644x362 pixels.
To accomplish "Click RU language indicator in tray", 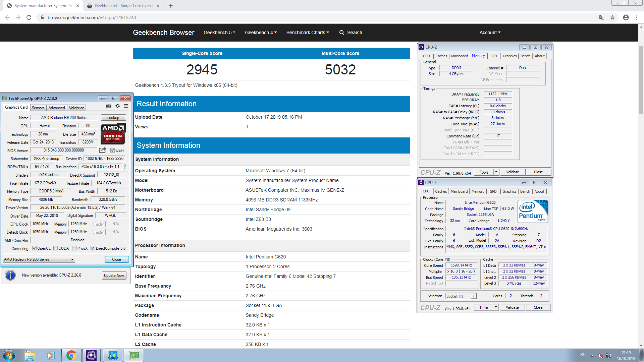I will 583,355.
